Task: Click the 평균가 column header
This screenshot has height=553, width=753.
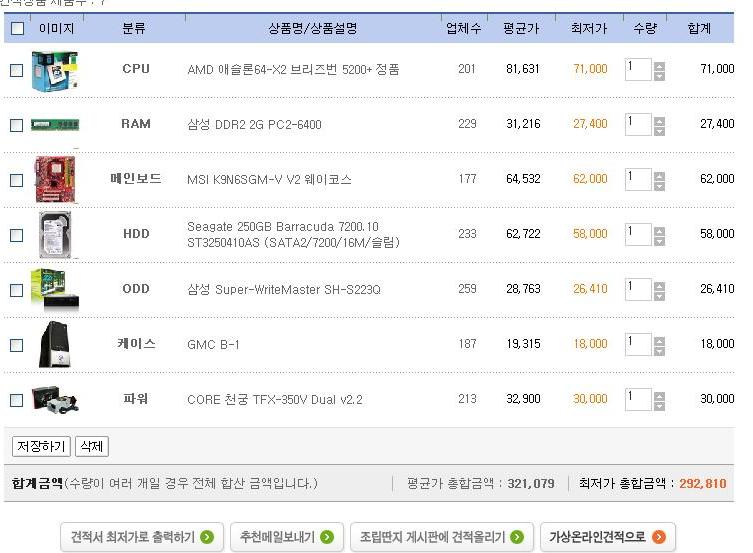Action: pos(521,28)
